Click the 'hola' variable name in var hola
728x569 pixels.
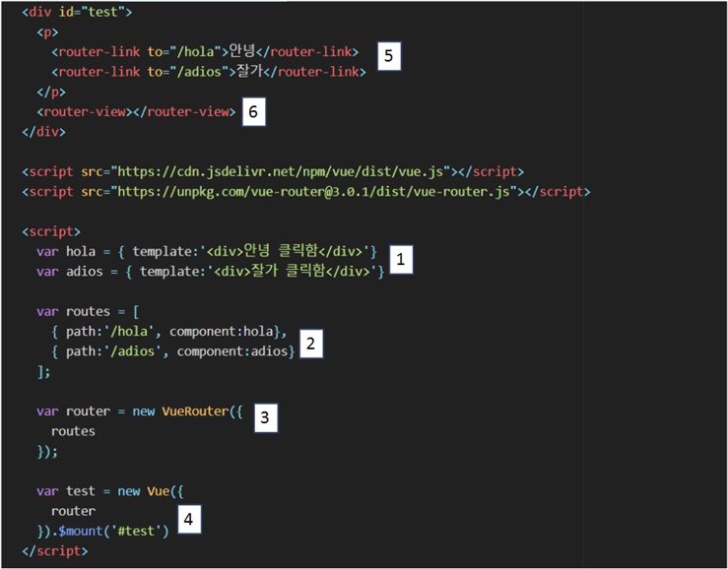(x=81, y=252)
